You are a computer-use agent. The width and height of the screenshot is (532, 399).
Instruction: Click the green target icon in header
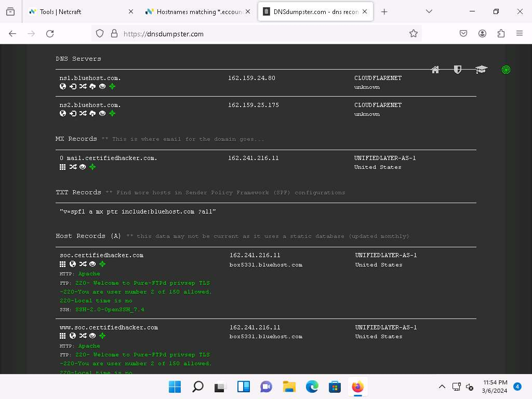[x=506, y=70]
